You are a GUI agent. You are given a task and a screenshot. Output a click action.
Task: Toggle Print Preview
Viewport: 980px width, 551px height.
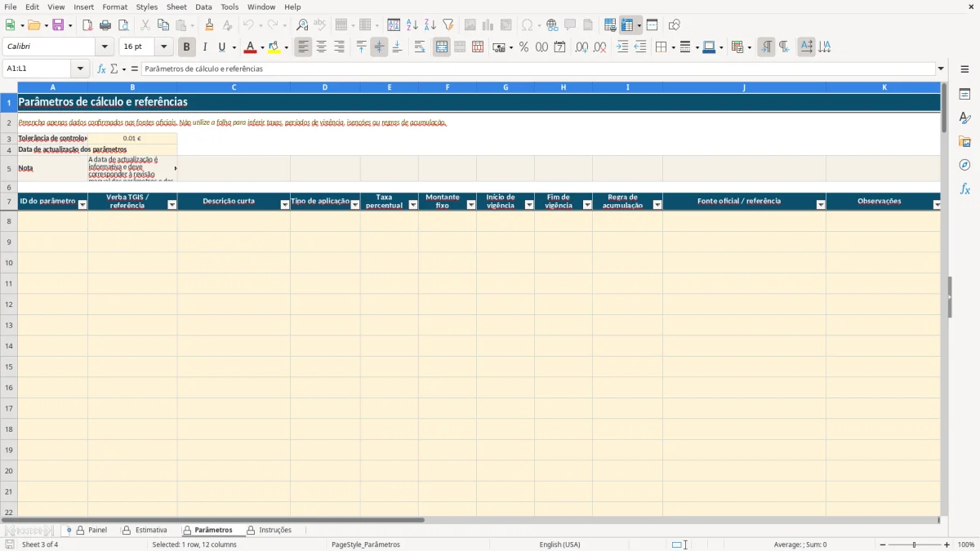point(123,25)
